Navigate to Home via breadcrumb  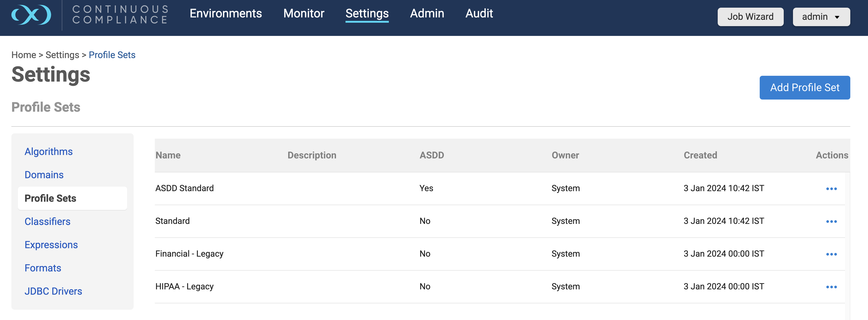coord(24,55)
